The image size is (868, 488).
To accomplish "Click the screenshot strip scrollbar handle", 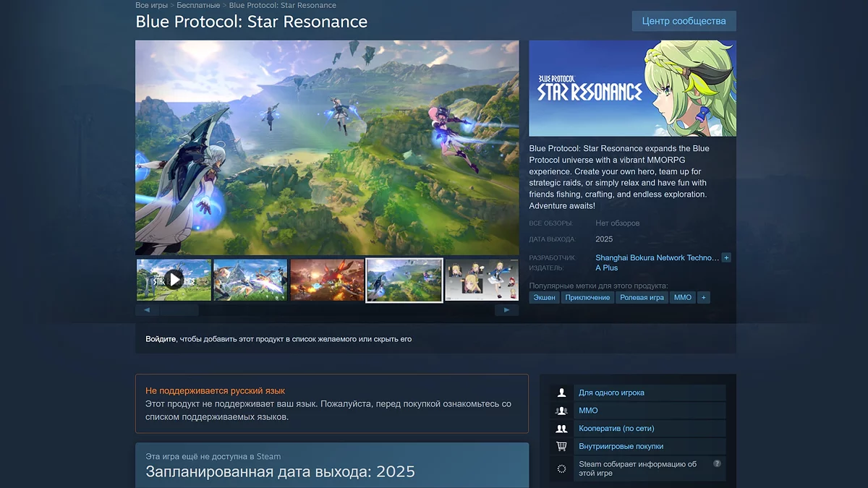I will click(179, 310).
